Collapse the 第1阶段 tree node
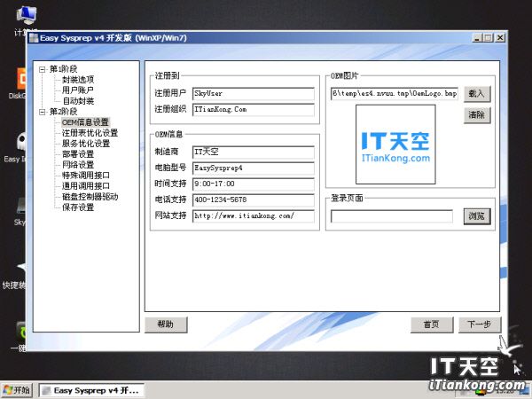Screen dimensions: 532x399 pos(43,69)
